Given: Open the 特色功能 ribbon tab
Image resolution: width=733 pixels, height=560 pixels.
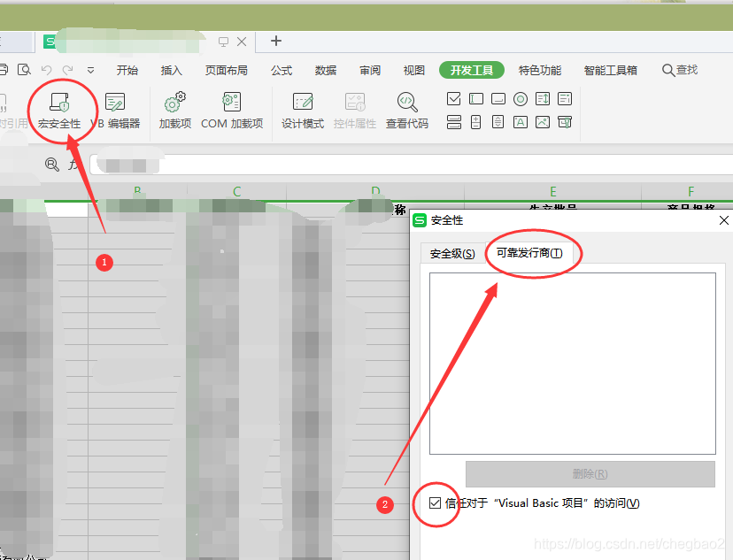Looking at the screenshot, I should pyautogui.click(x=540, y=70).
